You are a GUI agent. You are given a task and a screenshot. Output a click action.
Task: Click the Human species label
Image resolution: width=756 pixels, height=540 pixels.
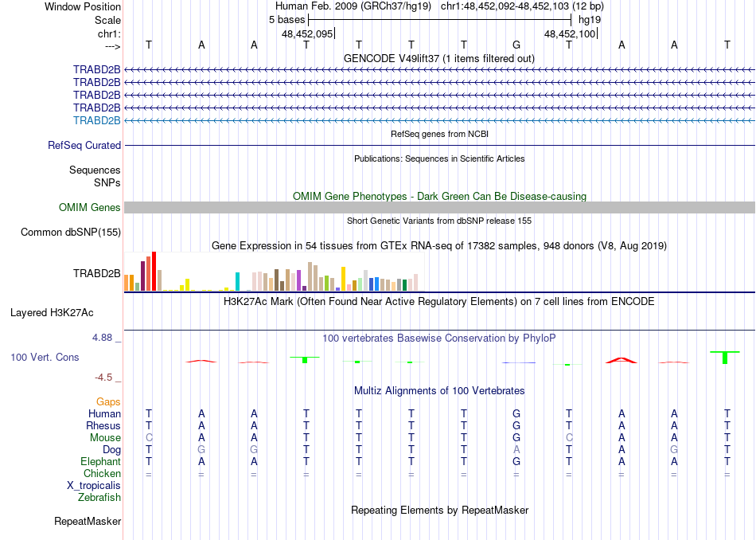coord(104,413)
